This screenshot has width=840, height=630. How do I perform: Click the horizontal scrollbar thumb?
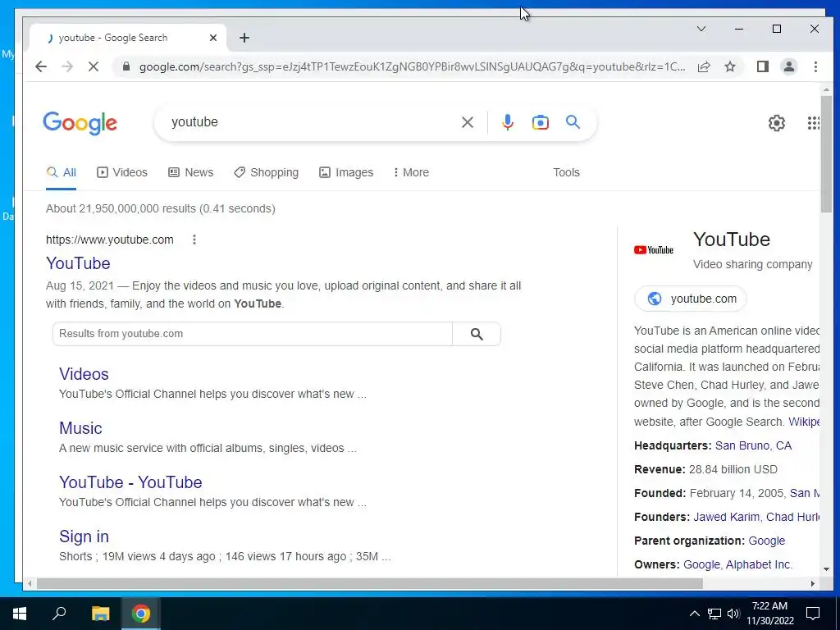370,583
